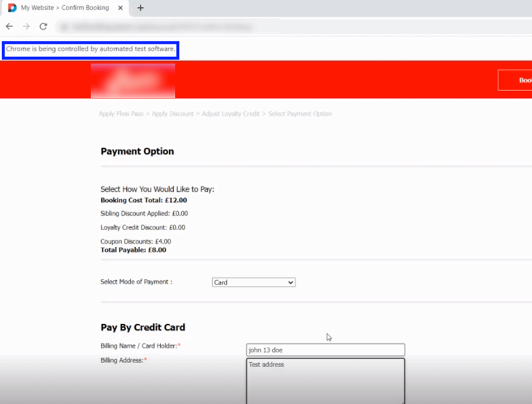Click the Total Payable £8.00 text

pyautogui.click(x=133, y=250)
